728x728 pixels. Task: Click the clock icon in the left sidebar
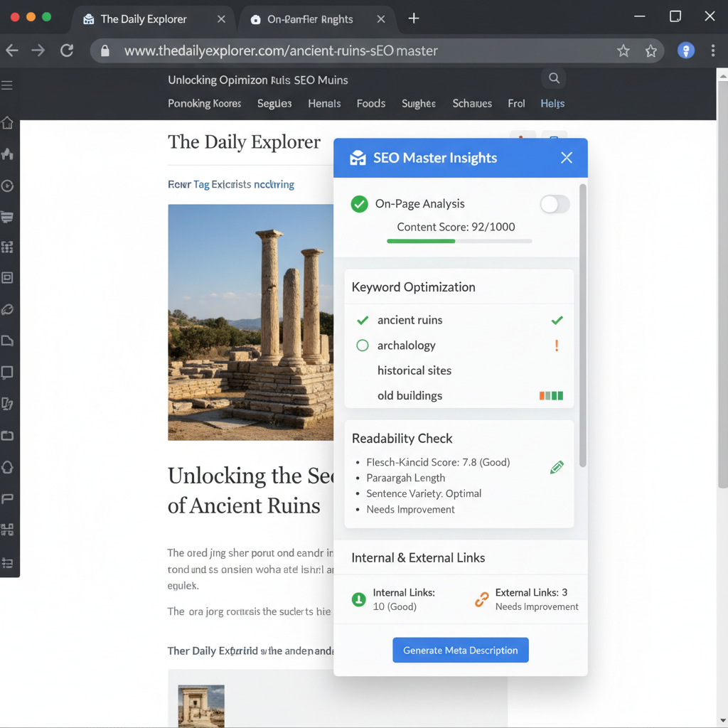point(7,186)
